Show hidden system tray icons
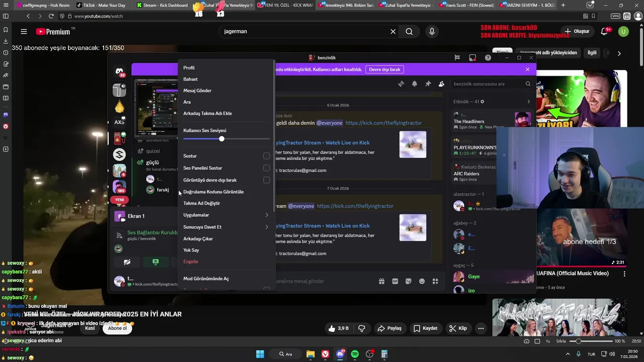 (568, 354)
